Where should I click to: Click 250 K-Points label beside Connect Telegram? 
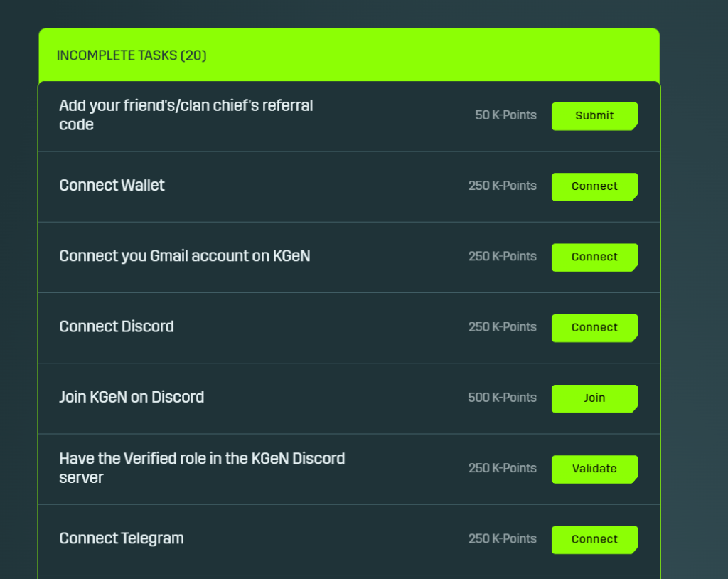click(503, 539)
